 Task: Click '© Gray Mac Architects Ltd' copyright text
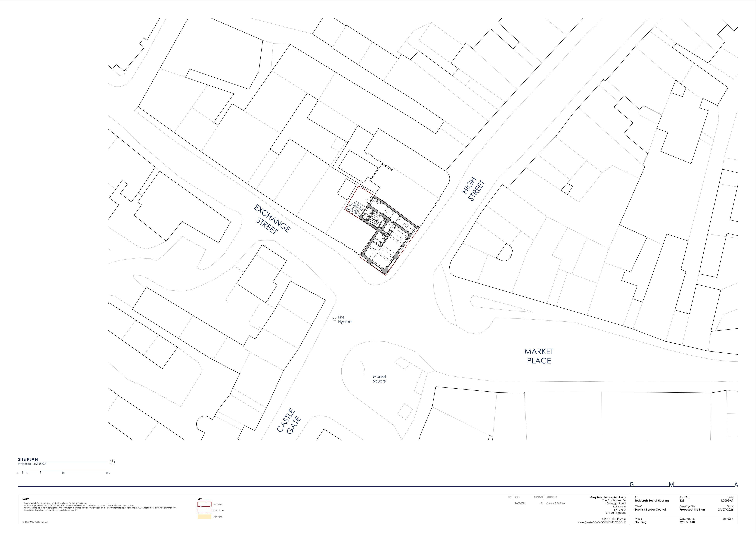tap(35, 522)
